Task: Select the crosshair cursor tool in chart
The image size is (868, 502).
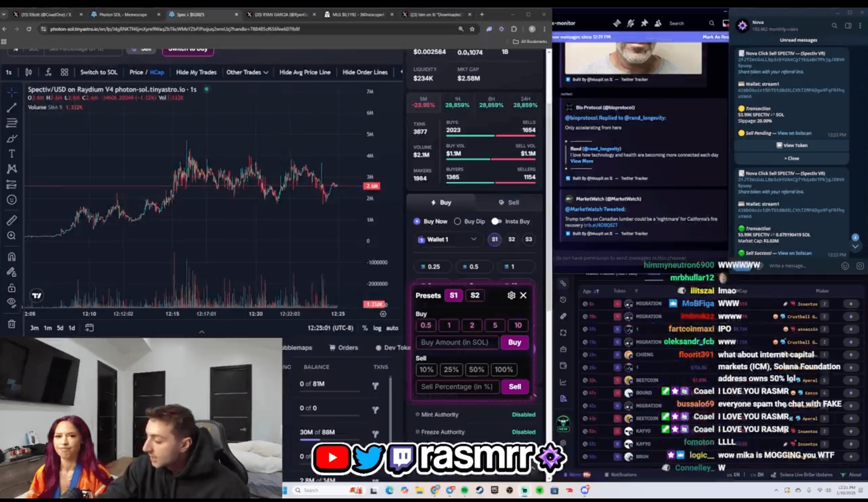Action: pyautogui.click(x=11, y=92)
